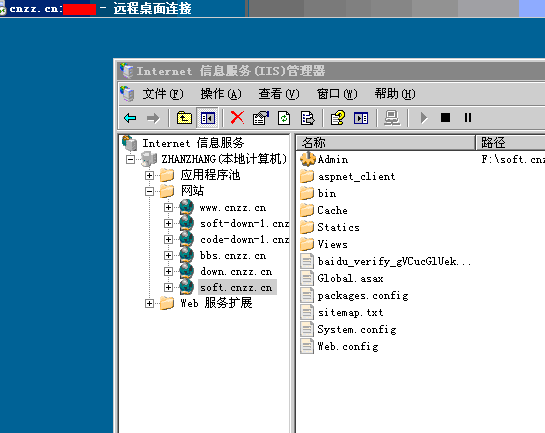Select the Web.config file icon
The width and height of the screenshot is (545, 433).
click(307, 346)
